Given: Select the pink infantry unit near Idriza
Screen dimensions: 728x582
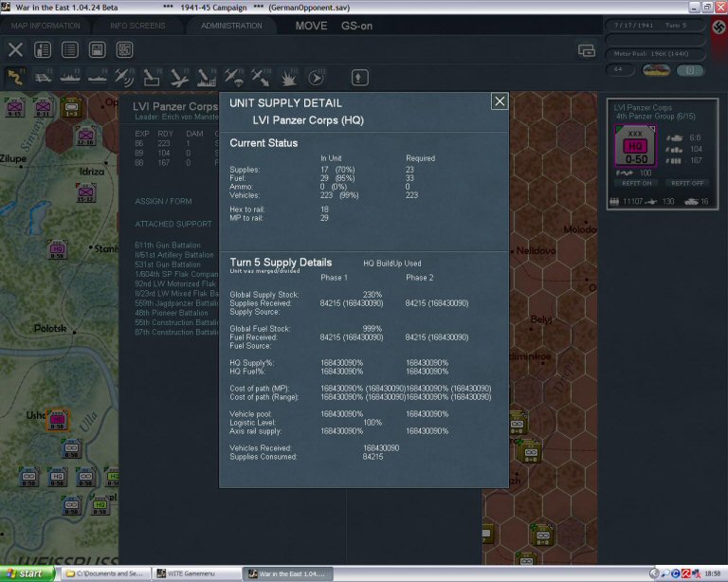Looking at the screenshot, I should (x=86, y=192).
